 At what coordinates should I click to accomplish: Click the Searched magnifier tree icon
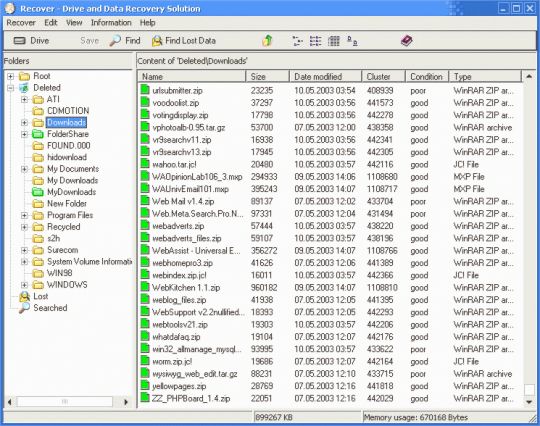24,308
